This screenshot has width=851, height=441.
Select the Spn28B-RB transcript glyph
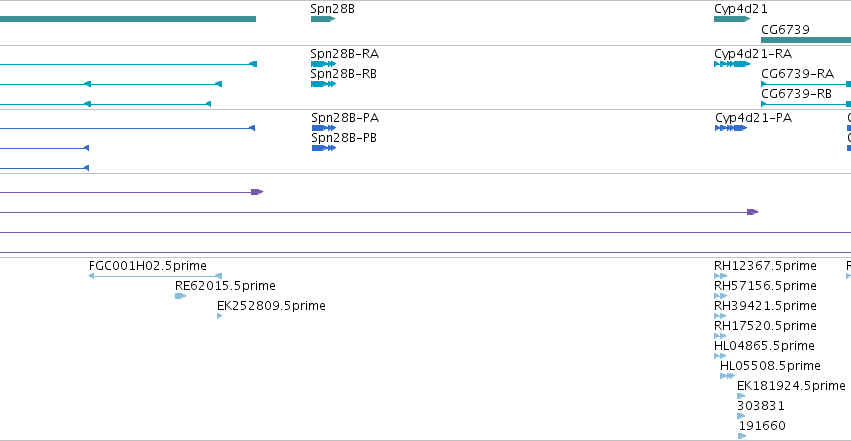(x=323, y=84)
